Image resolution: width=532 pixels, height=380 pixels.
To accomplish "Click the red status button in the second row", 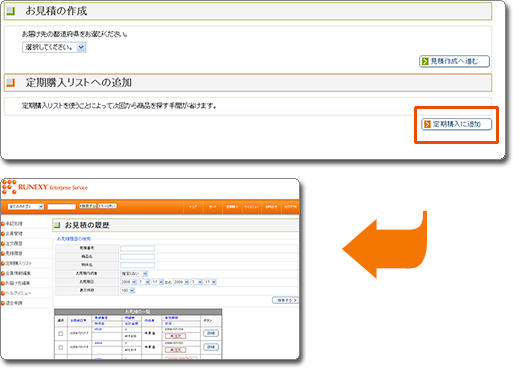I will (x=175, y=350).
